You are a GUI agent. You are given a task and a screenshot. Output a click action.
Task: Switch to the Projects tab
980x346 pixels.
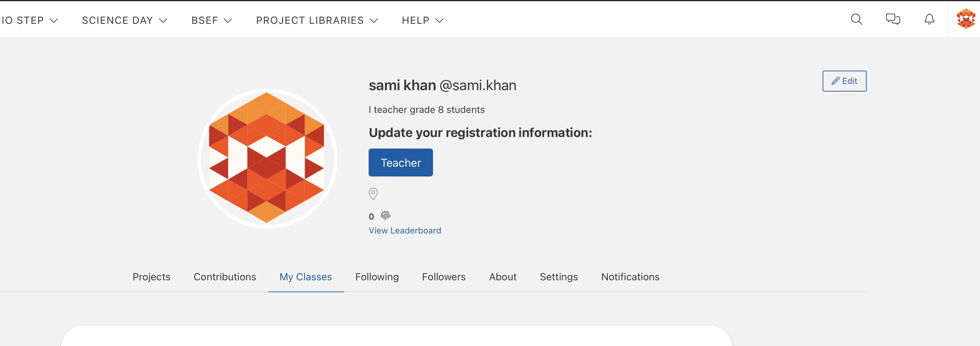point(151,277)
